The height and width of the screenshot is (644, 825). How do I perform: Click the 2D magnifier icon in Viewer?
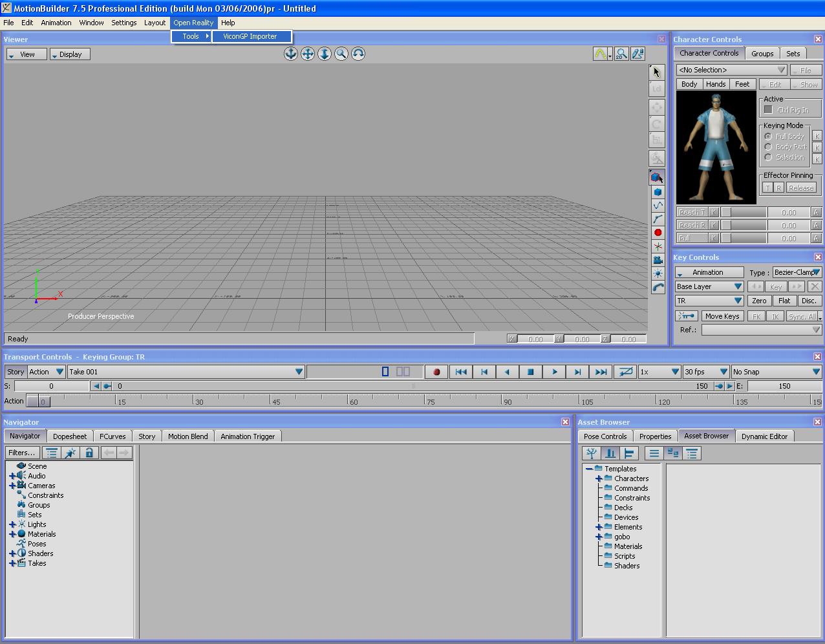point(621,54)
